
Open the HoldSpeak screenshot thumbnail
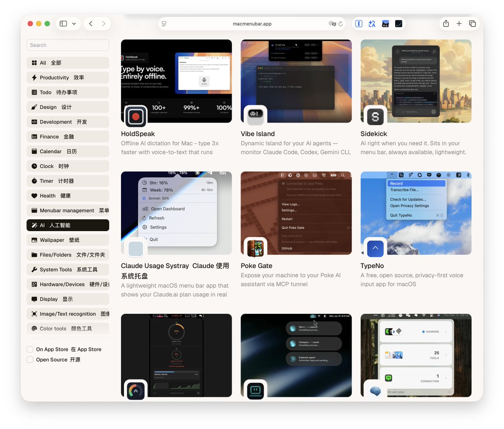(x=176, y=81)
